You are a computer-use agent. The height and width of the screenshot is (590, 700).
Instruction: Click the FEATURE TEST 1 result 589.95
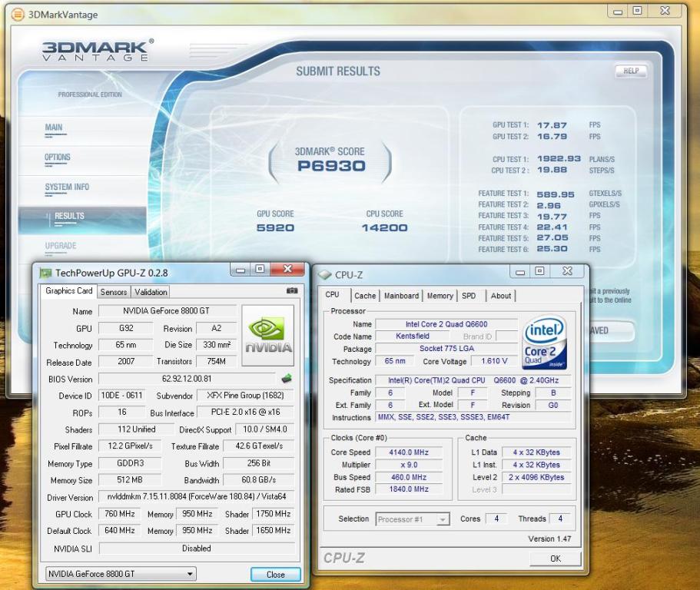coord(556,194)
